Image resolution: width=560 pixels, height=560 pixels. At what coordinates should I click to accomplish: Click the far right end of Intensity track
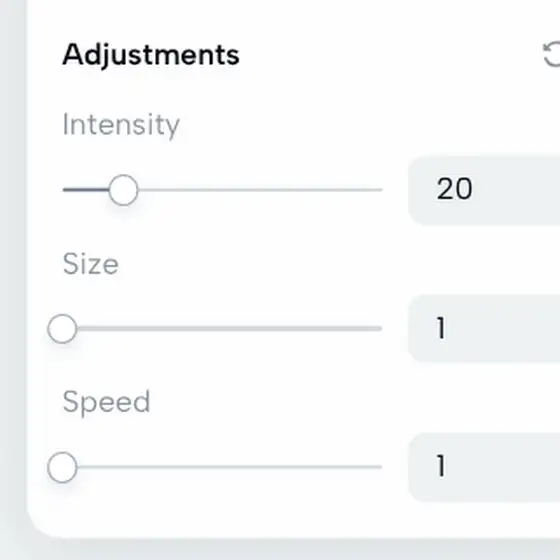[x=380, y=190]
